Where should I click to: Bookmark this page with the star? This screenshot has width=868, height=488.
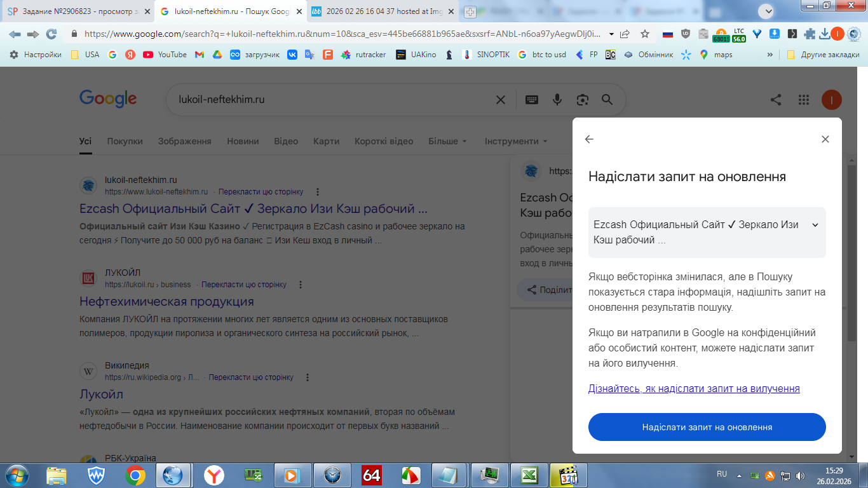645,34
